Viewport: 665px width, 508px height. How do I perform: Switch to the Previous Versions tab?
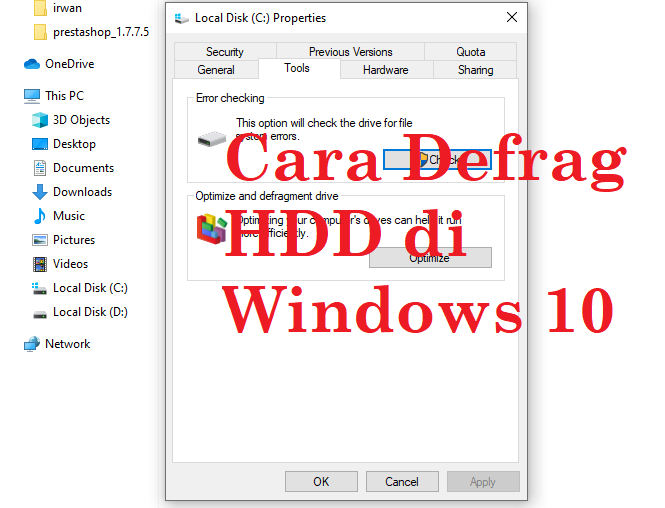pos(350,52)
